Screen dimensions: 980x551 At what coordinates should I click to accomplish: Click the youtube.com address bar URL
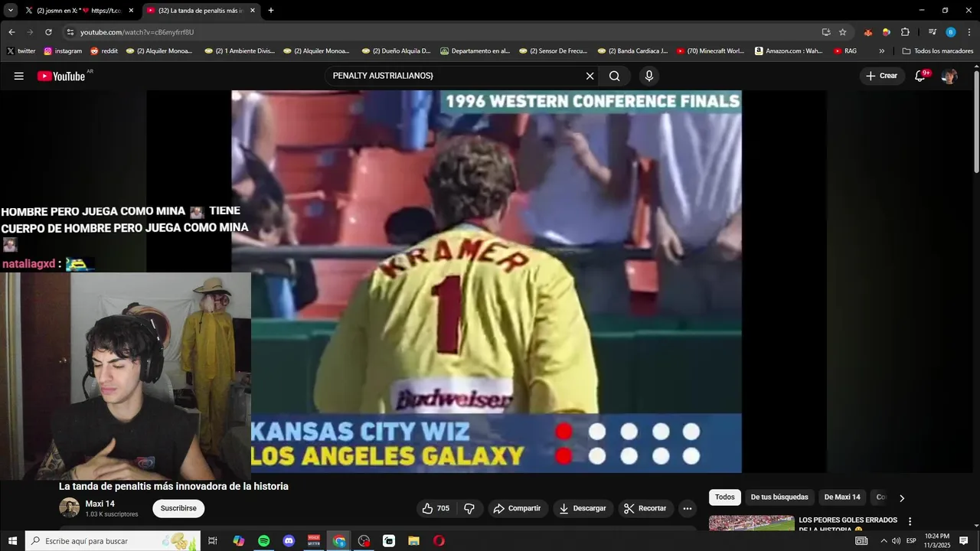[x=137, y=32]
